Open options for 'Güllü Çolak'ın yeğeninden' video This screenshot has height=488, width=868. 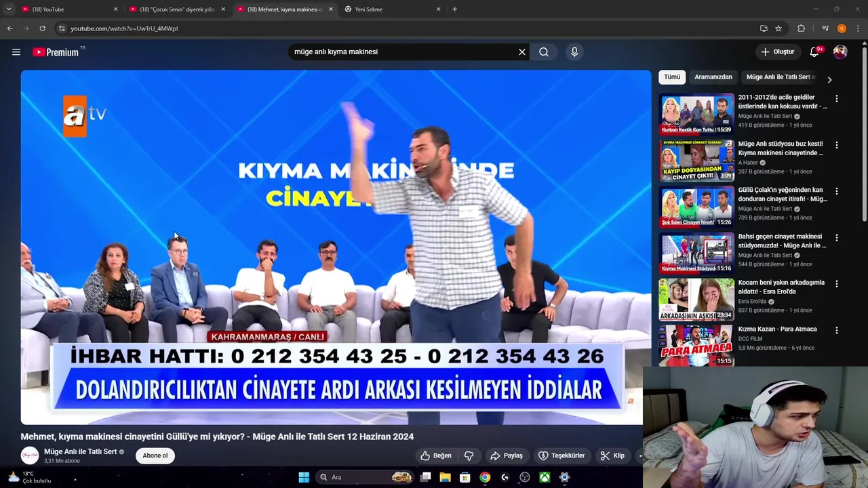click(x=837, y=191)
